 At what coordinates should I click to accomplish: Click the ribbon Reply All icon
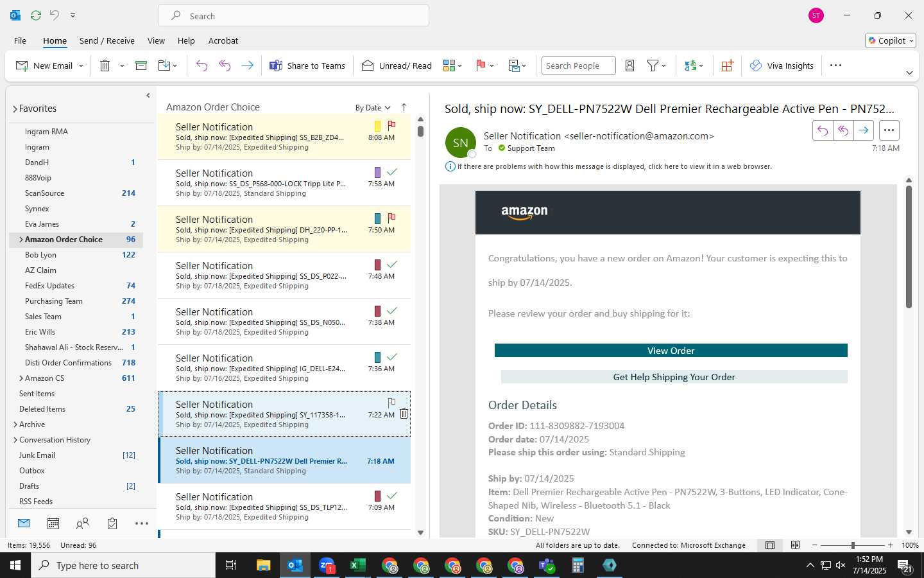pos(225,66)
